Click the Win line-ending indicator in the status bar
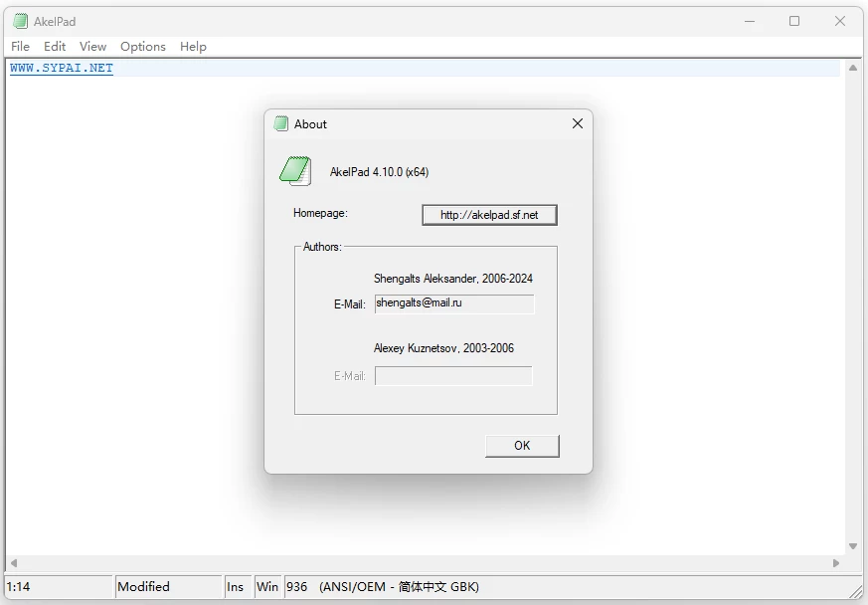Screen dimensions: 868x605 click(x=266, y=586)
